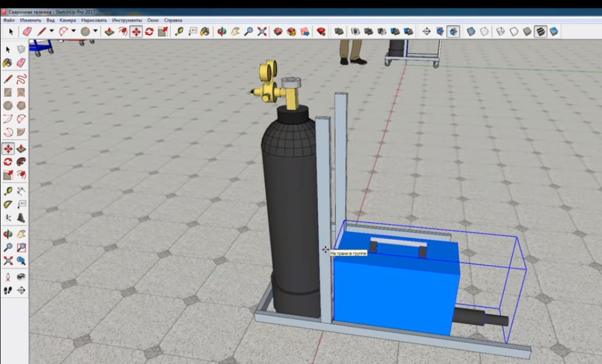This screenshot has width=602, height=364.
Task: Toggle X-Ray face style
Action: 471,31
